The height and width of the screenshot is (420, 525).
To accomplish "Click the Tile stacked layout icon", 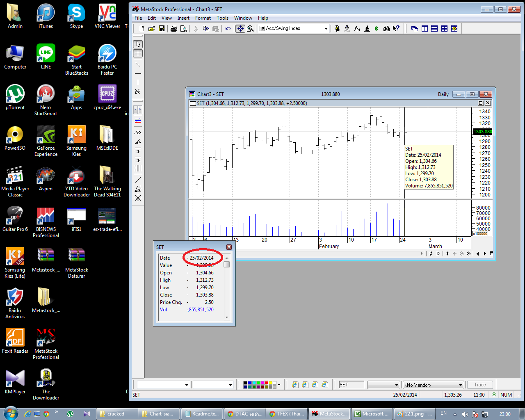I will click(x=434, y=29).
